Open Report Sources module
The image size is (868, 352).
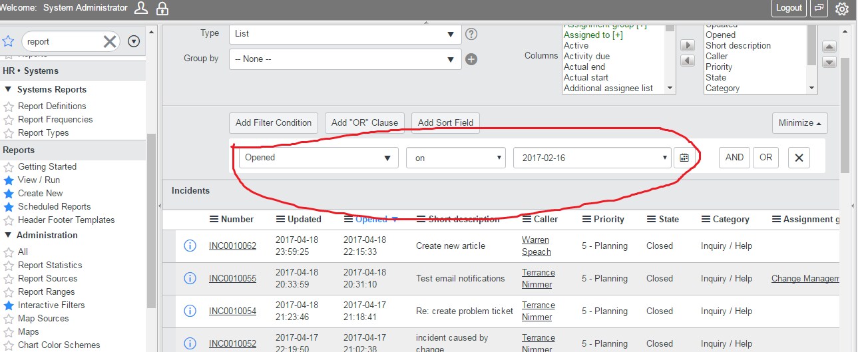click(47, 279)
